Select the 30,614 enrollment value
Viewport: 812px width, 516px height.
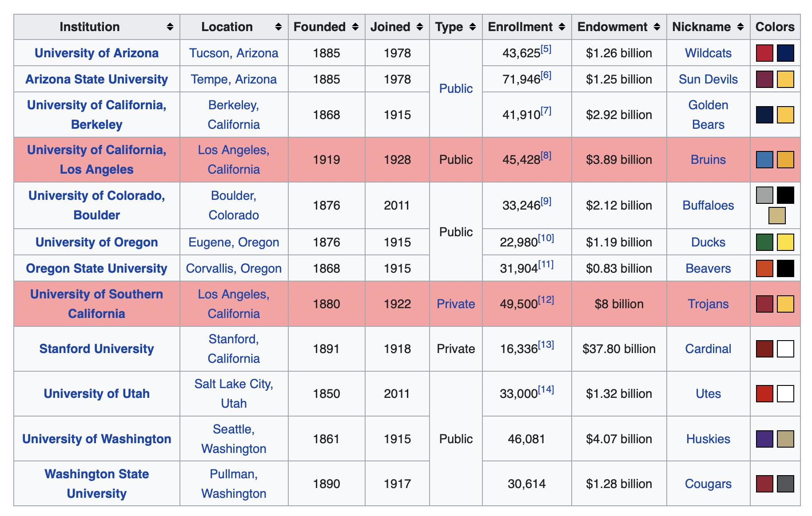(x=526, y=484)
